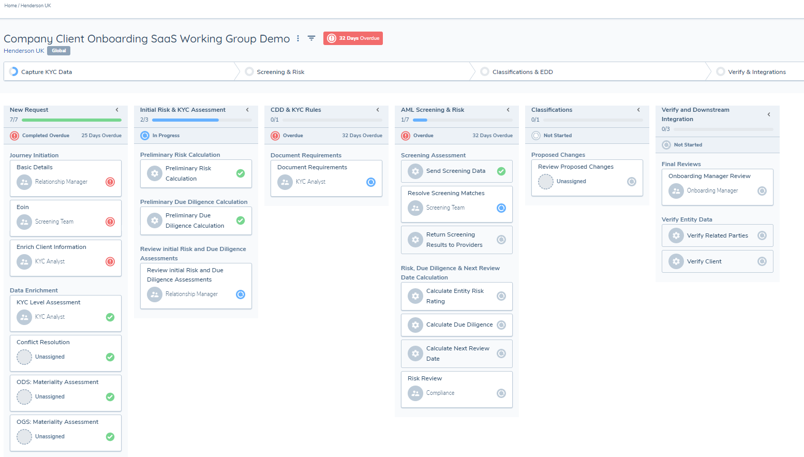The width and height of the screenshot is (804, 457).
Task: Click the 'Not Started' status under Classifications
Action: click(557, 136)
